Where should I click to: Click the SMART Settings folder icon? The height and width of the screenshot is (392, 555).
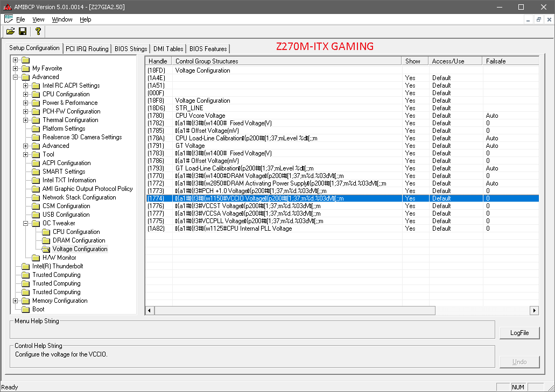coord(36,172)
